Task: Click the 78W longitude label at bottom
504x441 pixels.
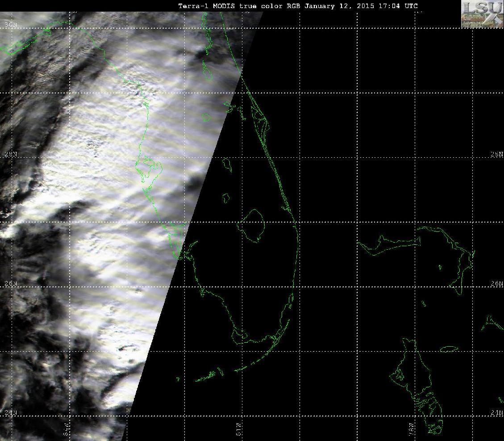Action: 412,429
